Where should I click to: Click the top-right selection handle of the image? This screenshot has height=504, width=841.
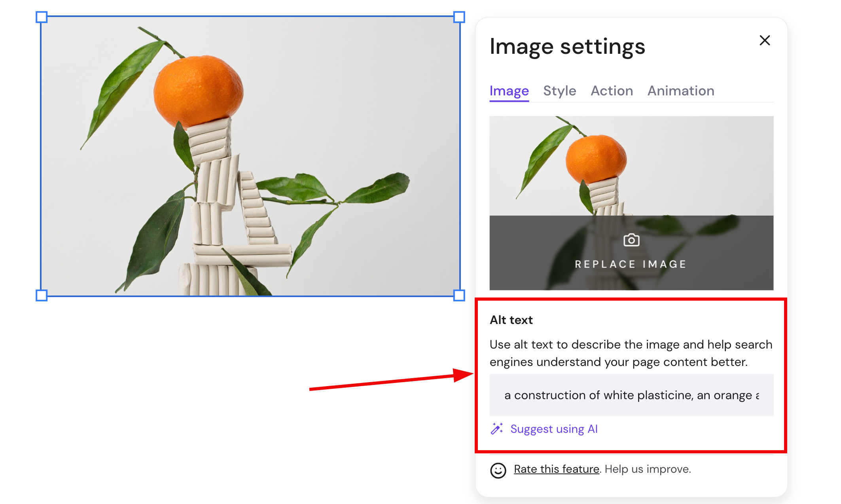coord(458,17)
